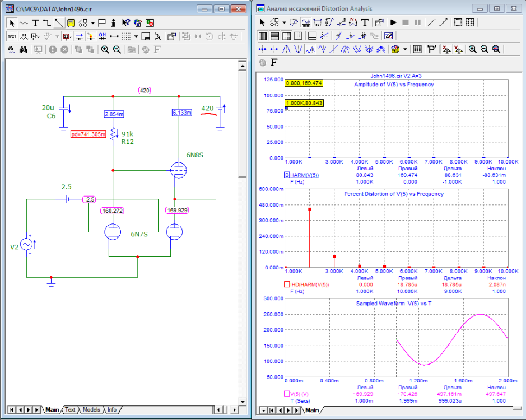Toggle the HARM(V(5)) curve selector box
The image size is (526, 420).
pos(287,175)
